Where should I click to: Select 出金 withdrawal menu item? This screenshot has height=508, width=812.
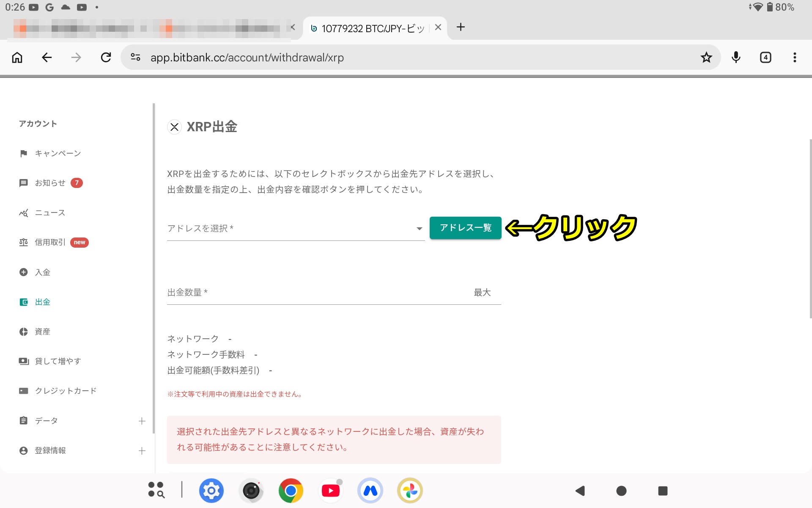42,302
